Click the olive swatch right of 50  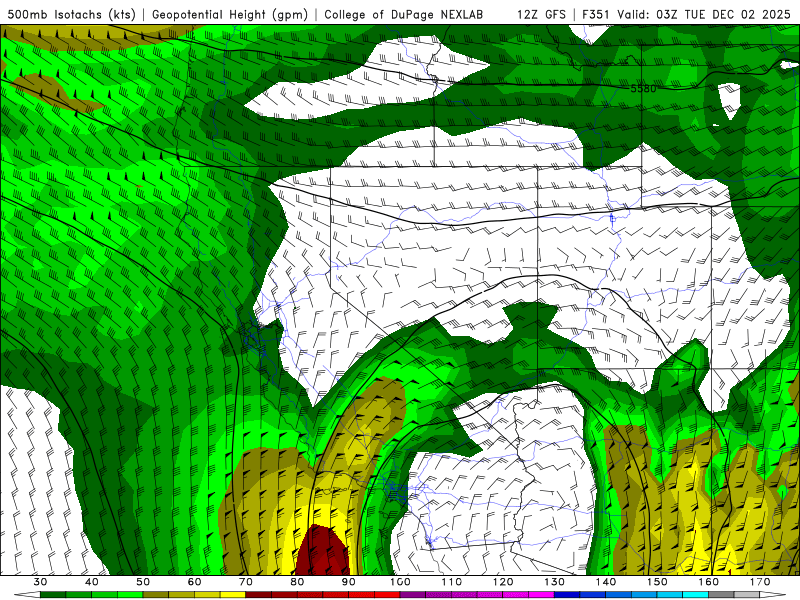(156, 595)
